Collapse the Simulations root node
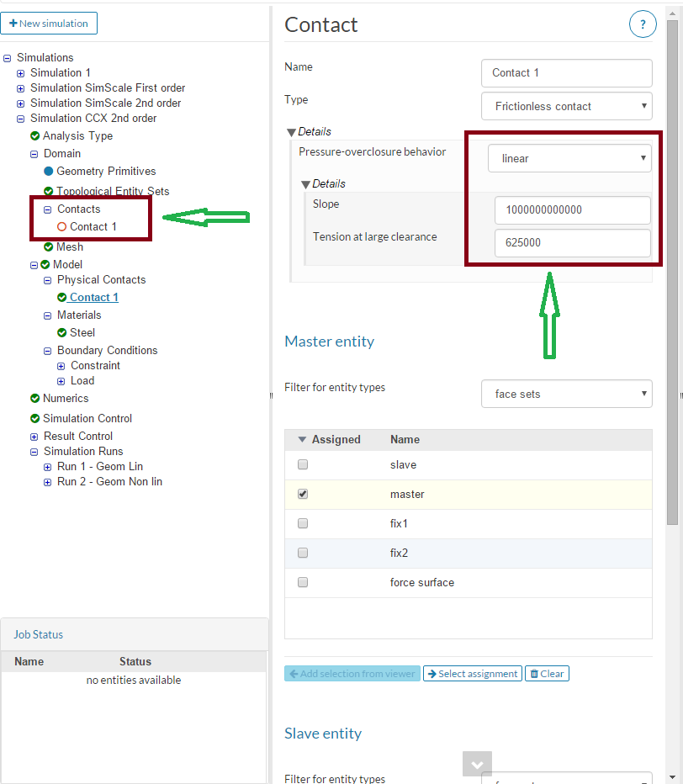The height and width of the screenshot is (784, 683). 7,59
